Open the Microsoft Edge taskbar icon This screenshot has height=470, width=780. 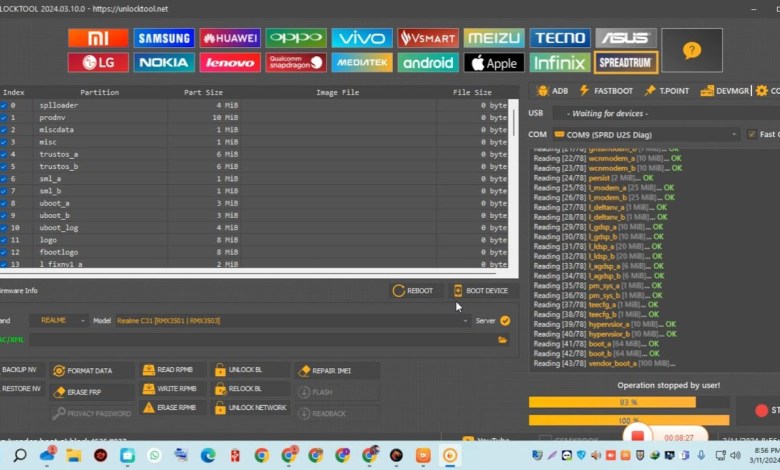(x=208, y=455)
